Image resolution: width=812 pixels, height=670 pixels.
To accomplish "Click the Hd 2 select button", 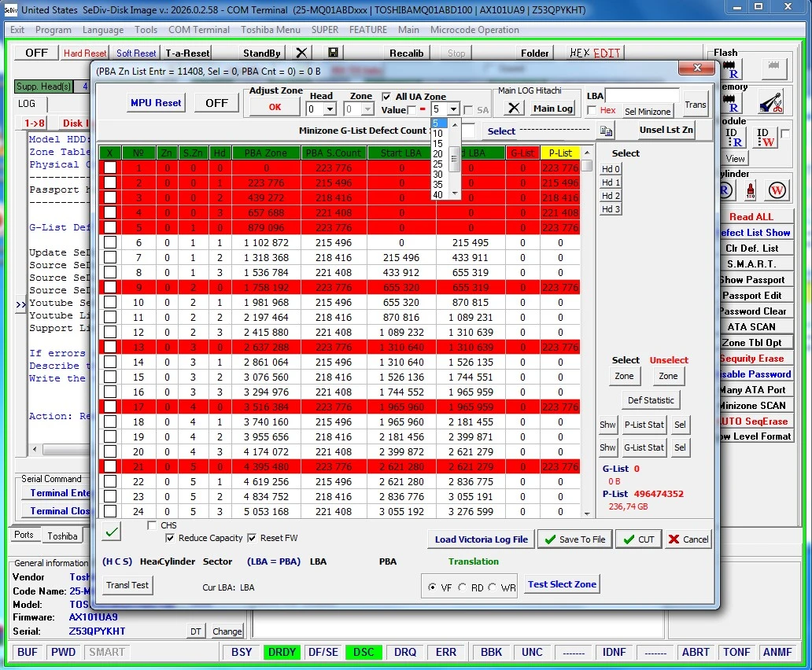I will click(x=611, y=196).
